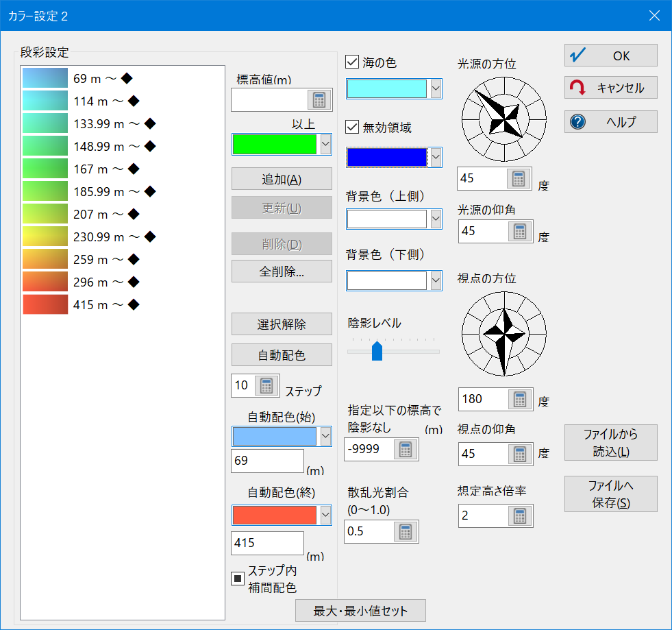This screenshot has height=630, width=672.
Task: Click the キャンセル button
Action: 611,88
